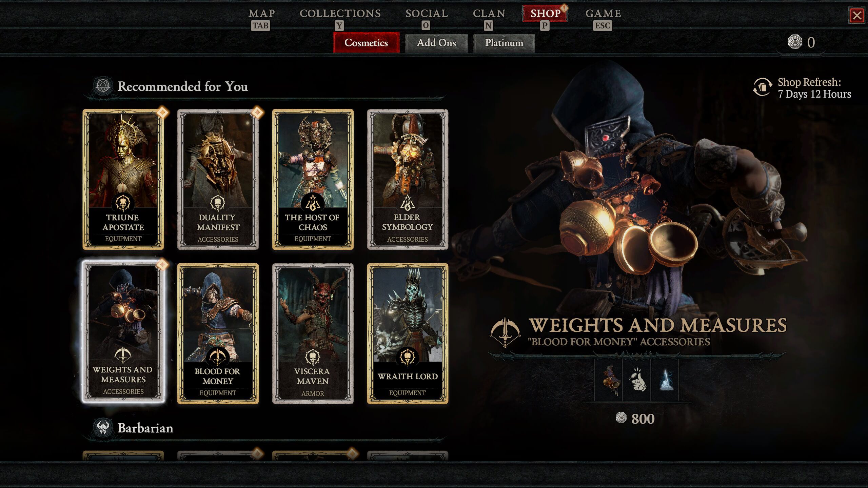This screenshot has height=488, width=868.
Task: Switch to the Add Ons tab
Action: tap(436, 43)
